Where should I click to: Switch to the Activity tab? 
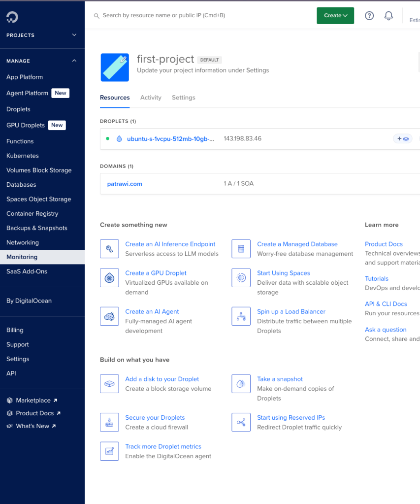point(151,98)
